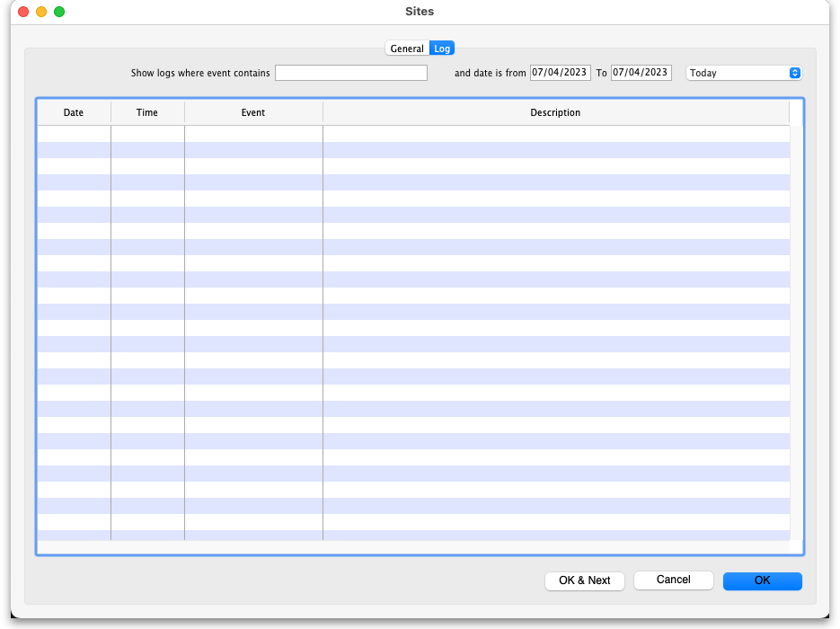Confirm with the blue OK button
Screen dimensions: 840x629
coord(762,580)
